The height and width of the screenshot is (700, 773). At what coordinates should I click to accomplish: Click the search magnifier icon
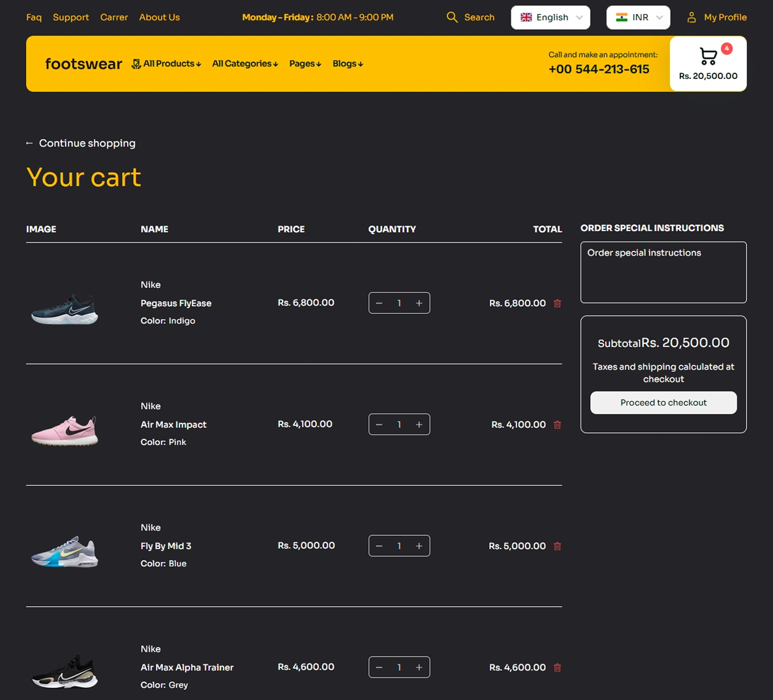point(452,17)
